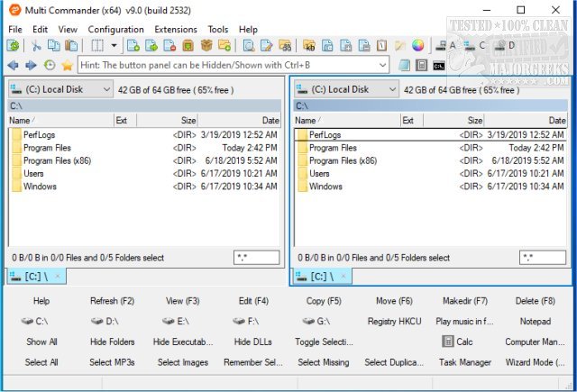Click the Show All button
The height and width of the screenshot is (392, 577).
pos(41,342)
